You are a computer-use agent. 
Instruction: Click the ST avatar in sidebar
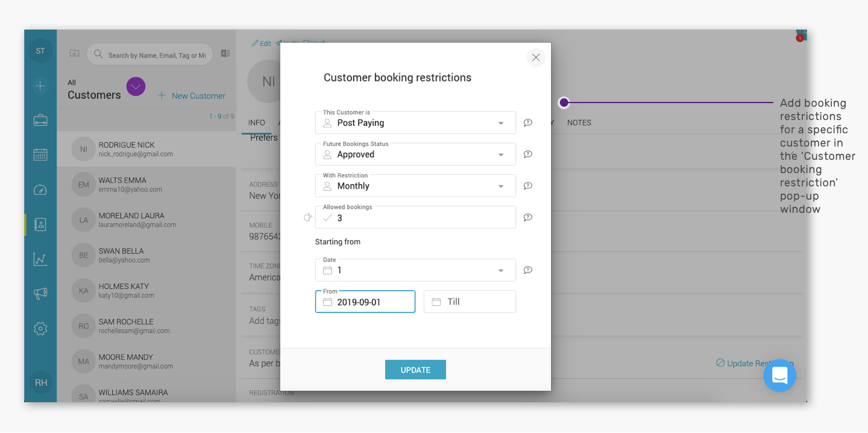click(x=40, y=51)
